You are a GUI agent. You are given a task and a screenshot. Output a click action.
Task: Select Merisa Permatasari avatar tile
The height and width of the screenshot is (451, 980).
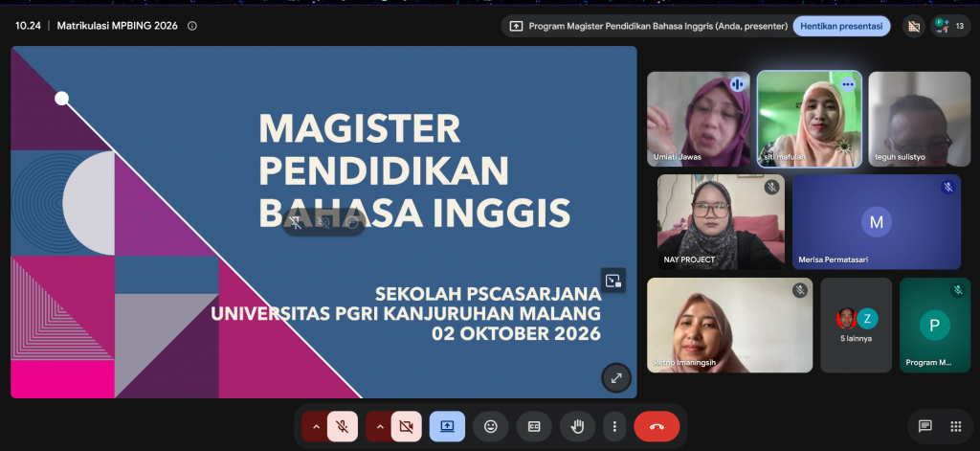(x=877, y=222)
